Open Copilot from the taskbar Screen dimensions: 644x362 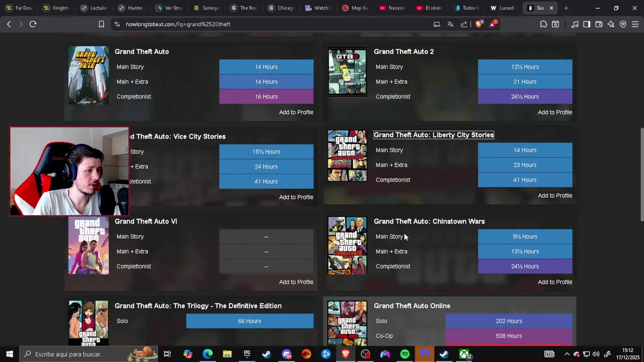coord(188,354)
